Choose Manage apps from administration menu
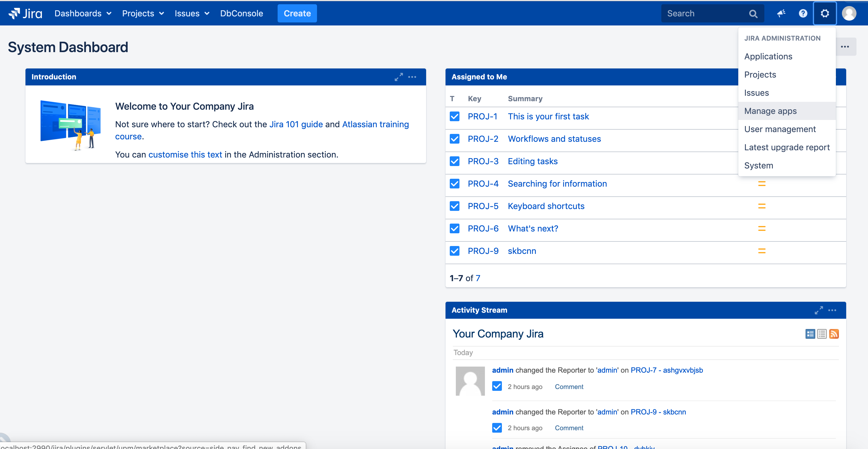The image size is (868, 449). [786, 111]
